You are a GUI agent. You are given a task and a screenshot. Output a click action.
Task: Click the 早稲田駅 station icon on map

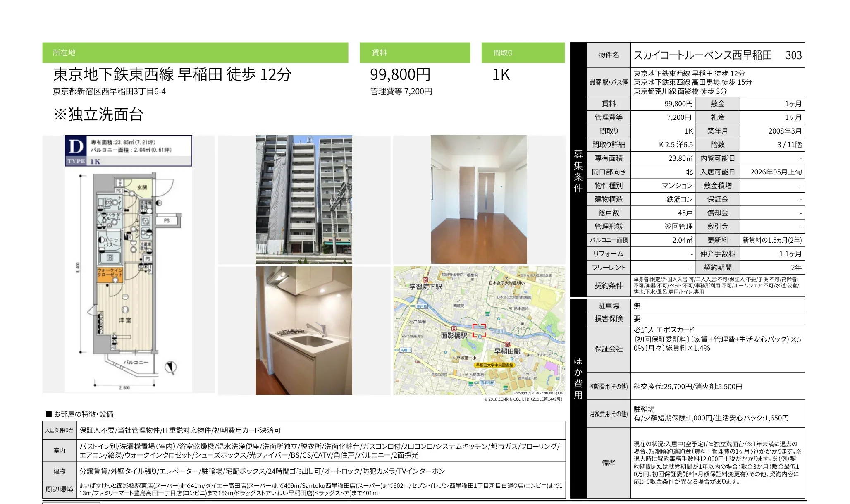[507, 344]
